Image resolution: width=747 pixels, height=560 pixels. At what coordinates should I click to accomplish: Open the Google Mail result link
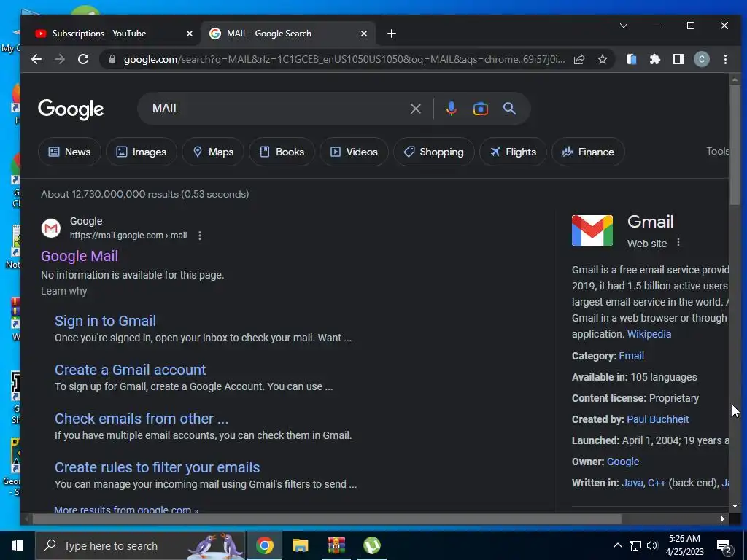pyautogui.click(x=80, y=256)
